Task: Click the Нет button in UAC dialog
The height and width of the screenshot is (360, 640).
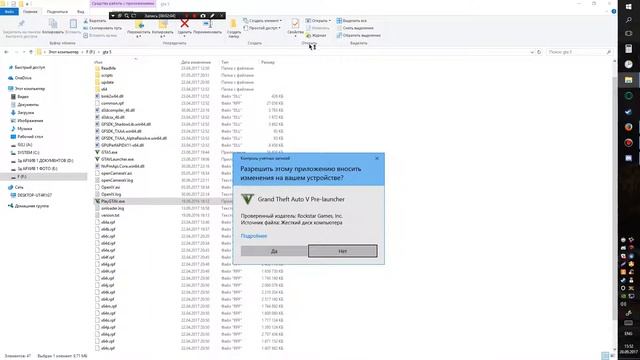Action: pos(342,251)
